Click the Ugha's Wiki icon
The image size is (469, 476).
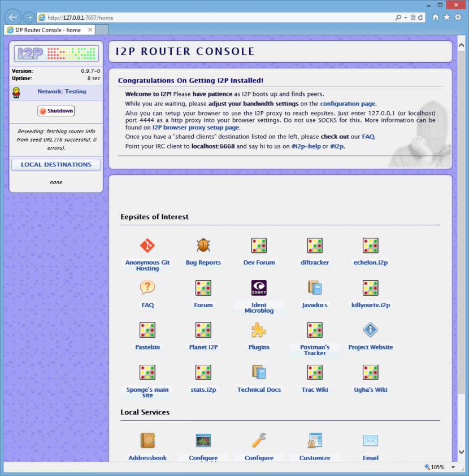click(x=370, y=372)
